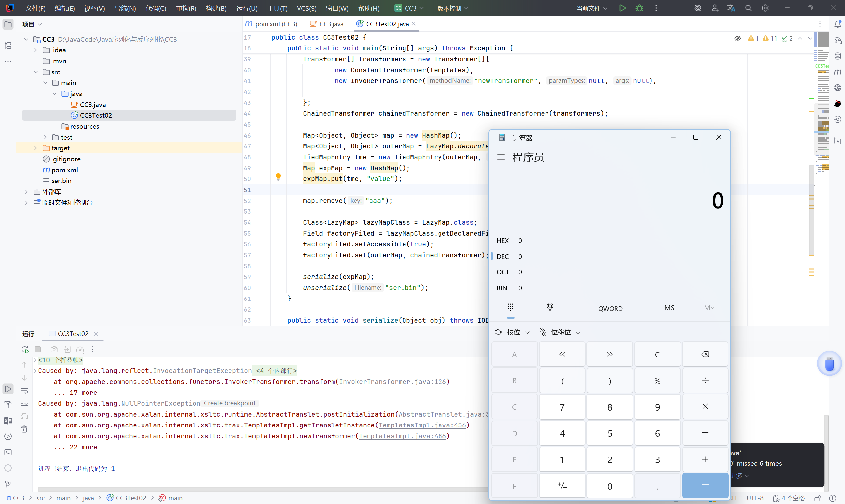Click the calculator backspace key

(x=705, y=354)
